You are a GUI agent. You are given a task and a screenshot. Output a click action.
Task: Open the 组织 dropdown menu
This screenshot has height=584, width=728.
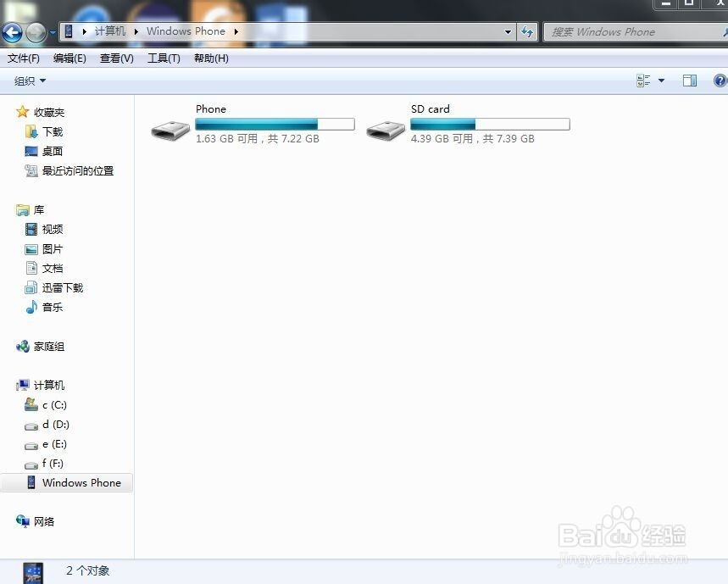point(30,81)
